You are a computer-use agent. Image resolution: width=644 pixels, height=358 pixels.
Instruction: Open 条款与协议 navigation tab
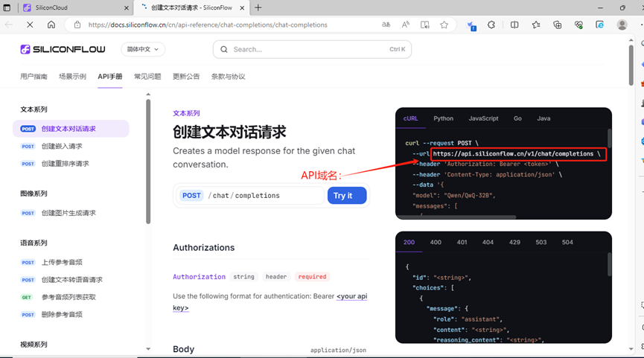[x=228, y=77]
